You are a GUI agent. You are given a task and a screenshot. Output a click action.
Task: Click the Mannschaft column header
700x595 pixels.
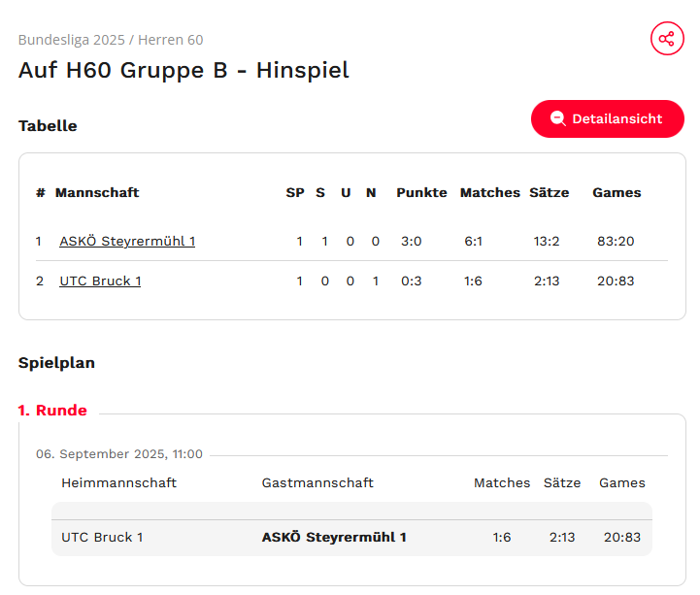97,192
